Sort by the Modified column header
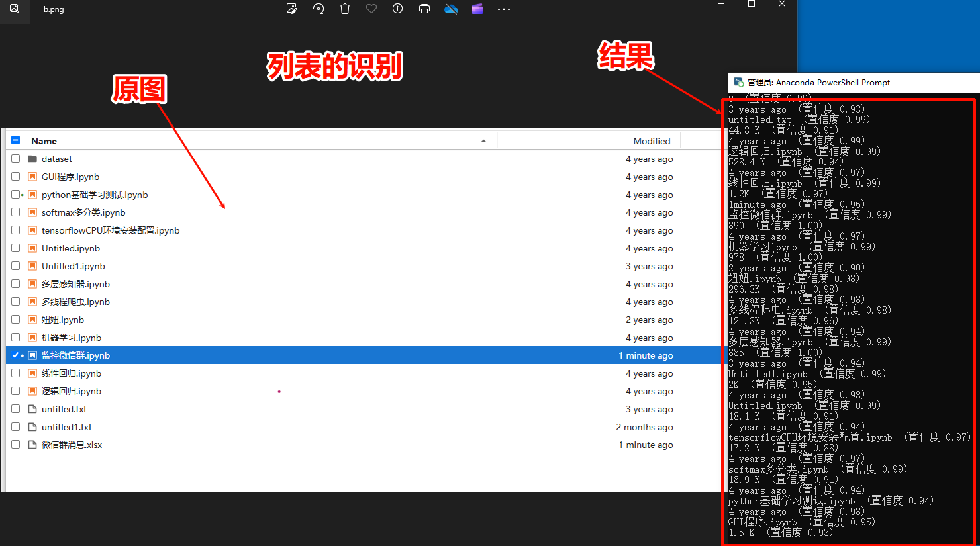Screen dimensions: 980x546 pyautogui.click(x=651, y=141)
